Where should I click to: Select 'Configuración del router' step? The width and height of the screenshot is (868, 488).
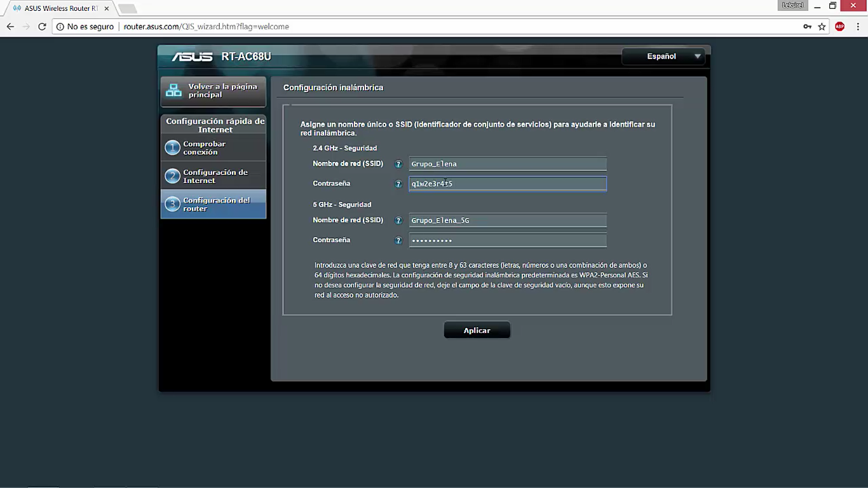click(x=214, y=204)
